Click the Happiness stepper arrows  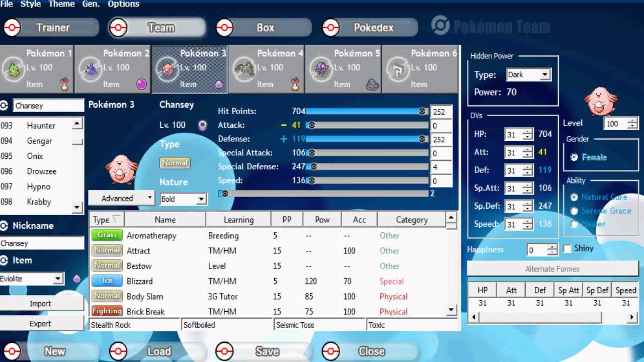point(552,250)
